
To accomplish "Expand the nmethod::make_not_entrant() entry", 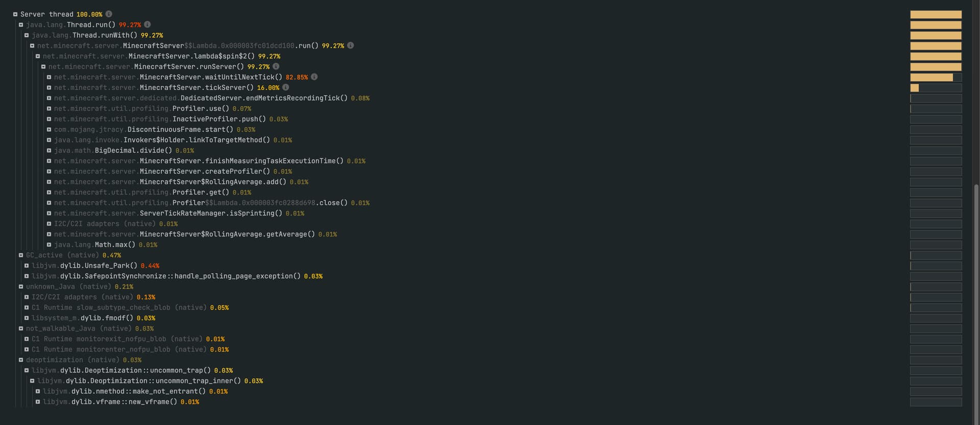I will point(38,391).
